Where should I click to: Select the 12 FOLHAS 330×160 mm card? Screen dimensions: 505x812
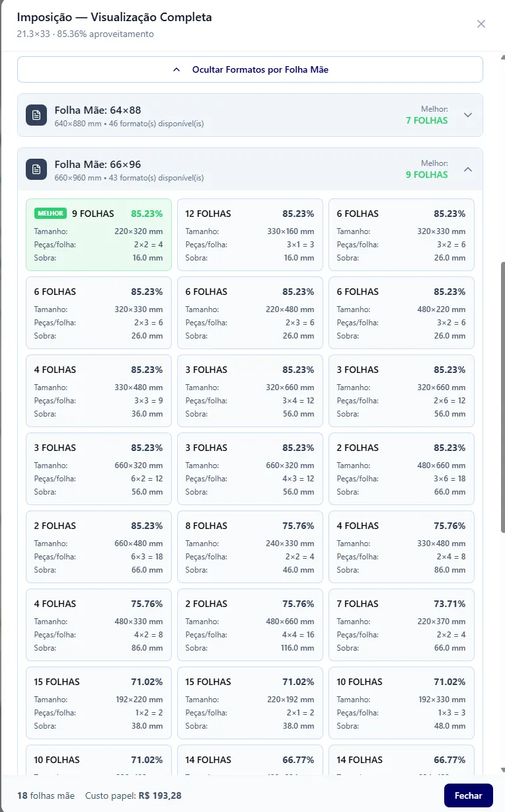[250, 235]
